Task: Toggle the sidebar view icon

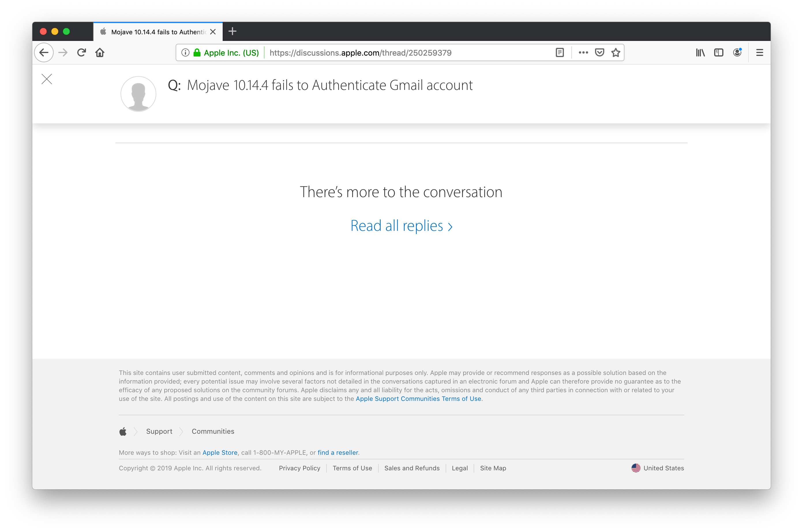Action: click(x=718, y=52)
